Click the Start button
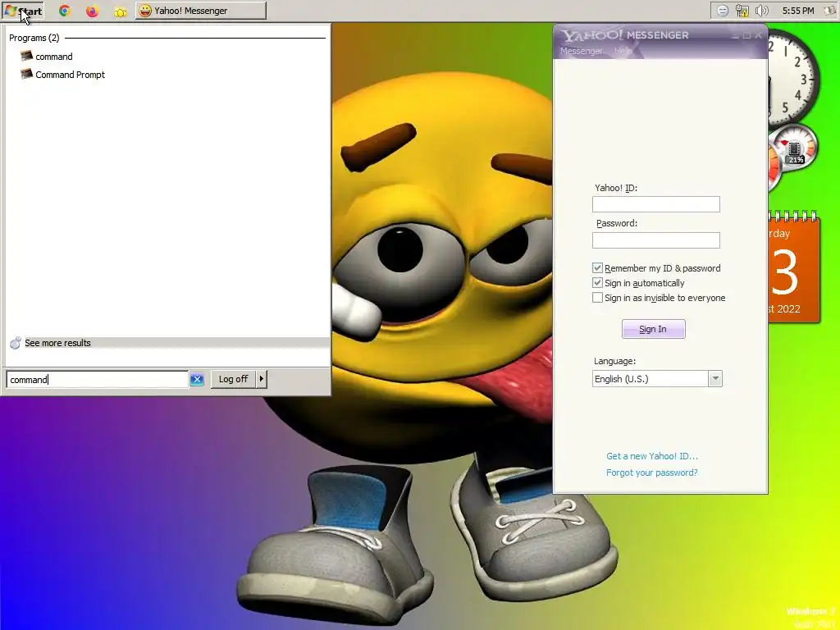This screenshot has height=630, width=840. pyautogui.click(x=23, y=11)
